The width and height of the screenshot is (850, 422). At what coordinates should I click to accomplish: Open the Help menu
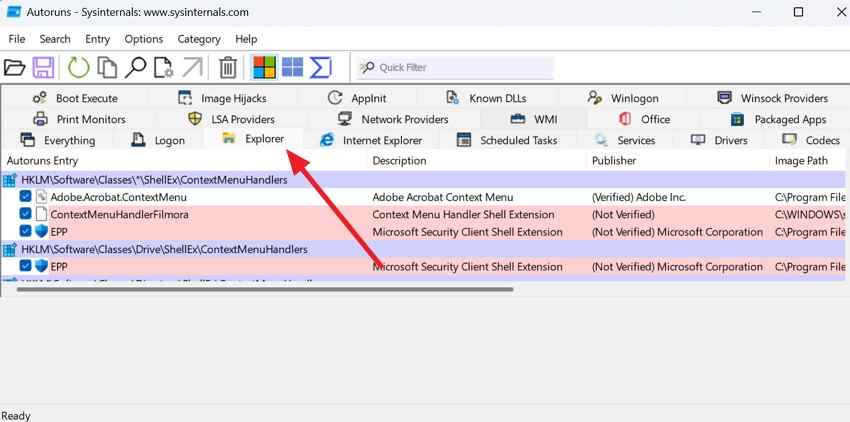246,39
